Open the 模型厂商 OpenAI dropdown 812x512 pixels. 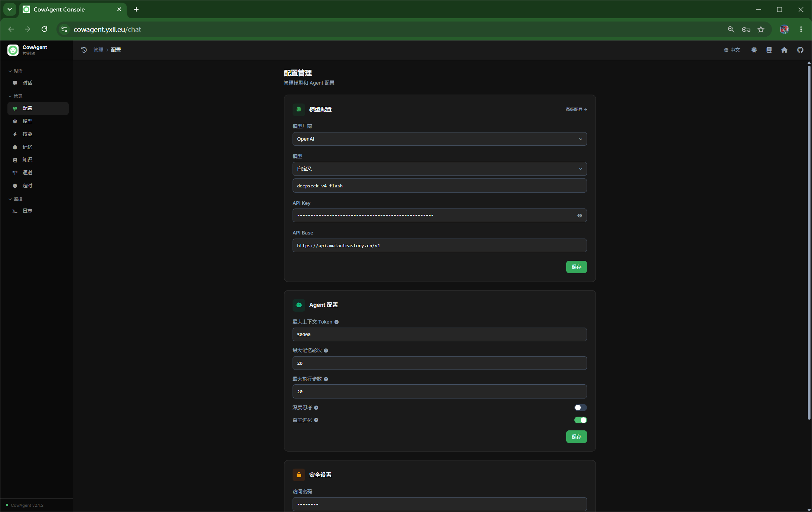click(440, 139)
